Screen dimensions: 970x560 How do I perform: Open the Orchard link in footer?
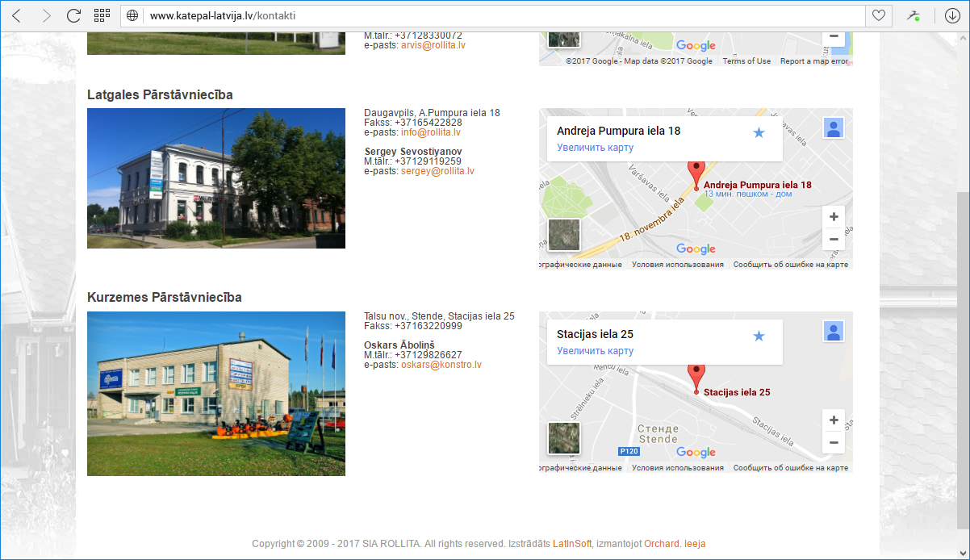(x=662, y=544)
